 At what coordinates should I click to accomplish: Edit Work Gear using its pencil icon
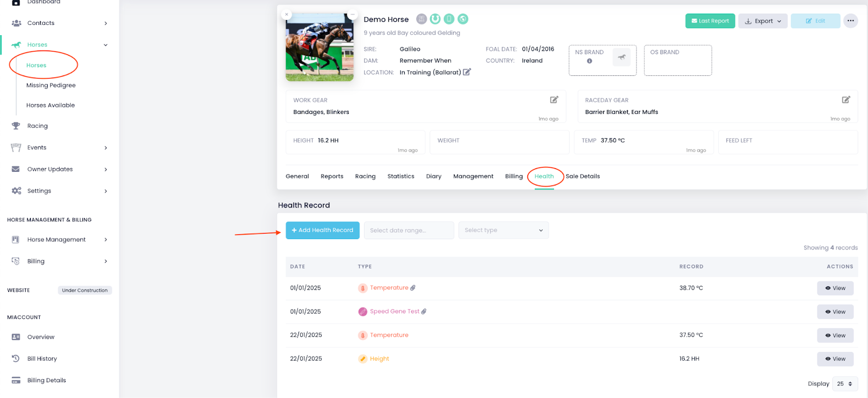tap(554, 100)
